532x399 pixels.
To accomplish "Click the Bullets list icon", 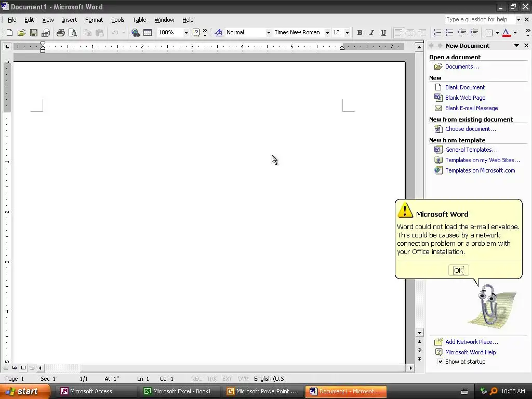I will [449, 33].
